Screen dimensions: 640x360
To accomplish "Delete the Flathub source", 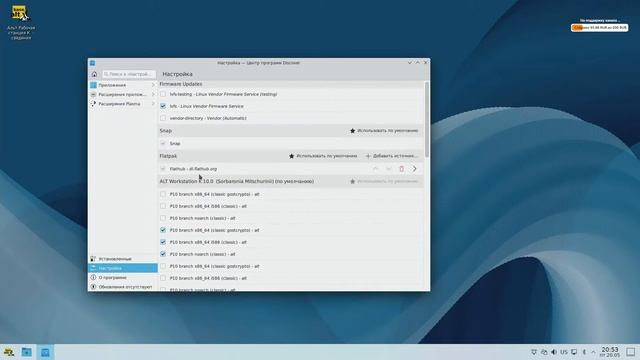I will click(402, 169).
